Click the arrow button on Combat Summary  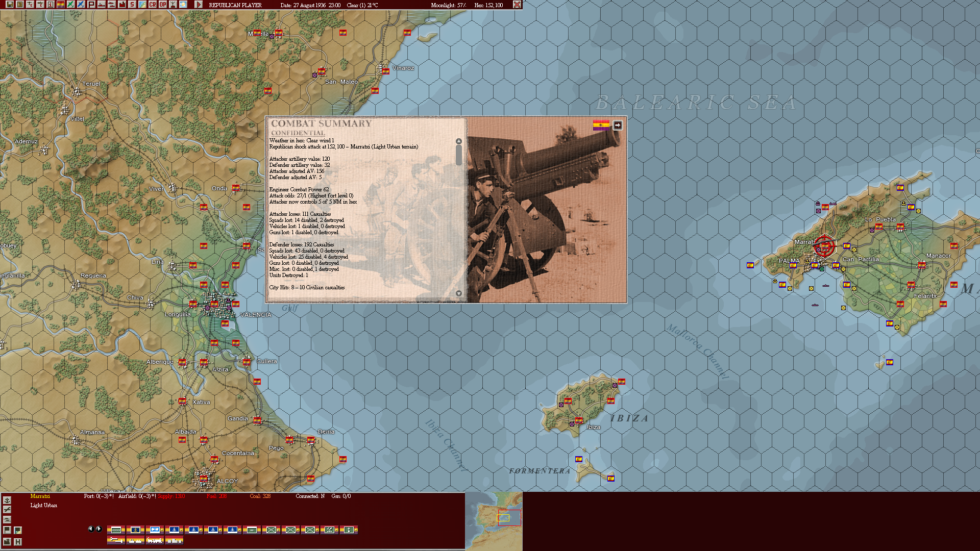618,125
